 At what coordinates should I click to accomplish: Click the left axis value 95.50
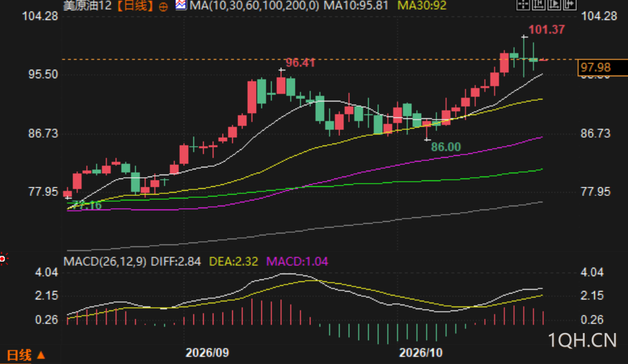pyautogui.click(x=43, y=74)
